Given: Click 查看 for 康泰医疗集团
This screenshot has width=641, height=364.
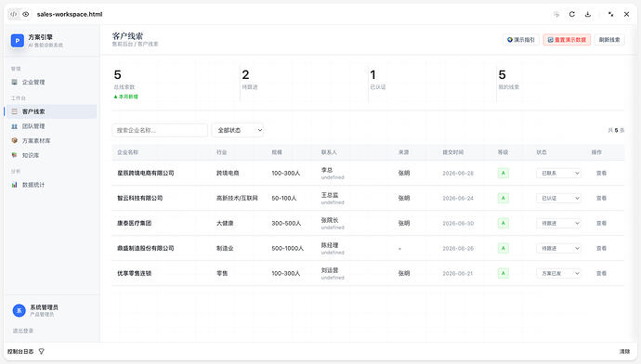Looking at the screenshot, I should [x=601, y=223].
